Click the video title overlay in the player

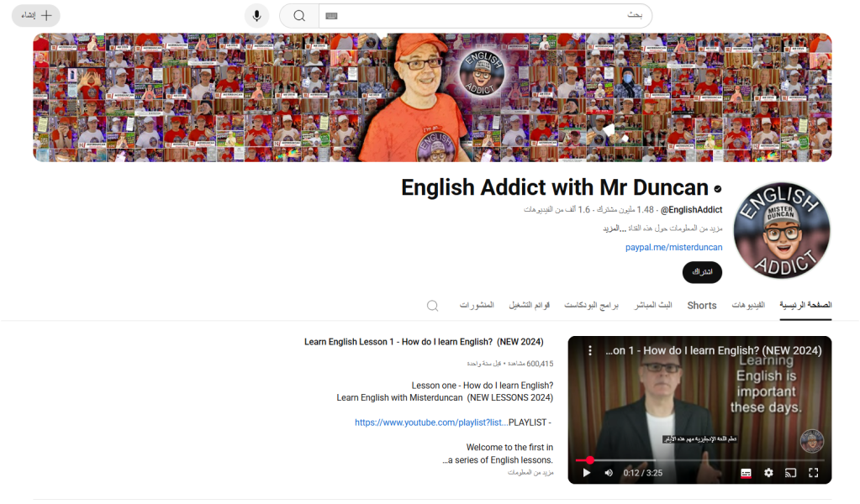pyautogui.click(x=714, y=350)
